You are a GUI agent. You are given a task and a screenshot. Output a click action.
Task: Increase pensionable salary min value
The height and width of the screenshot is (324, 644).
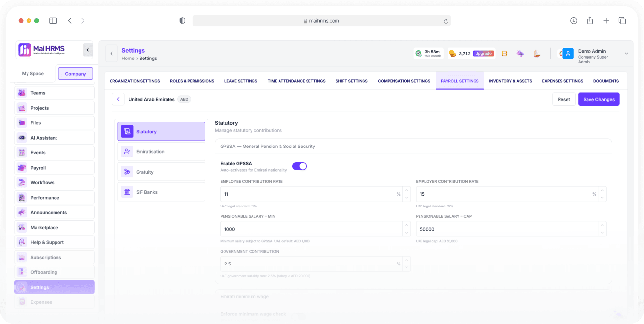[407, 225]
